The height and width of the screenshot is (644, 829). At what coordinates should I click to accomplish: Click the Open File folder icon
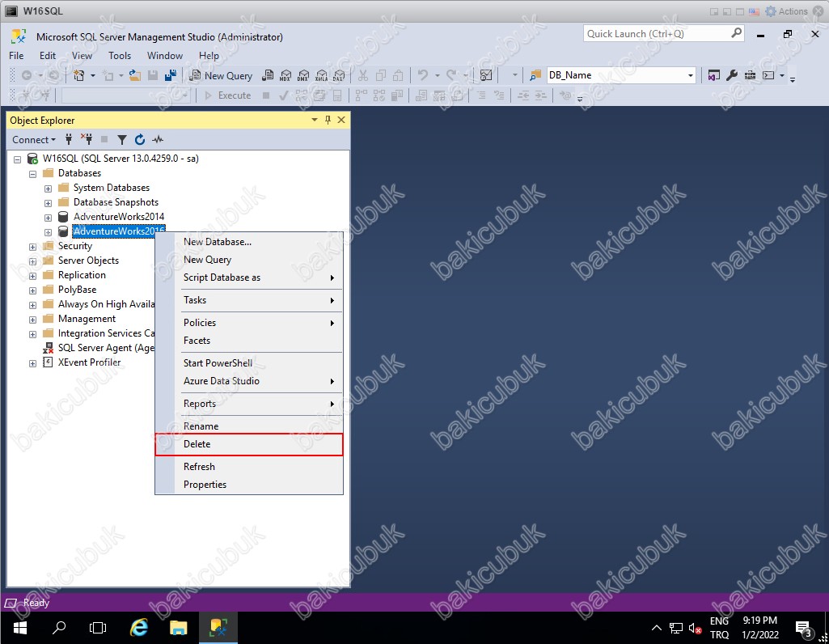pos(135,75)
